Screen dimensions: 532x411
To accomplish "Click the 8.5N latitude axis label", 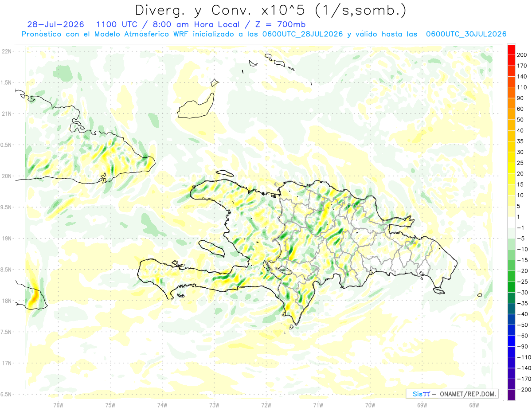I will 7,270.
